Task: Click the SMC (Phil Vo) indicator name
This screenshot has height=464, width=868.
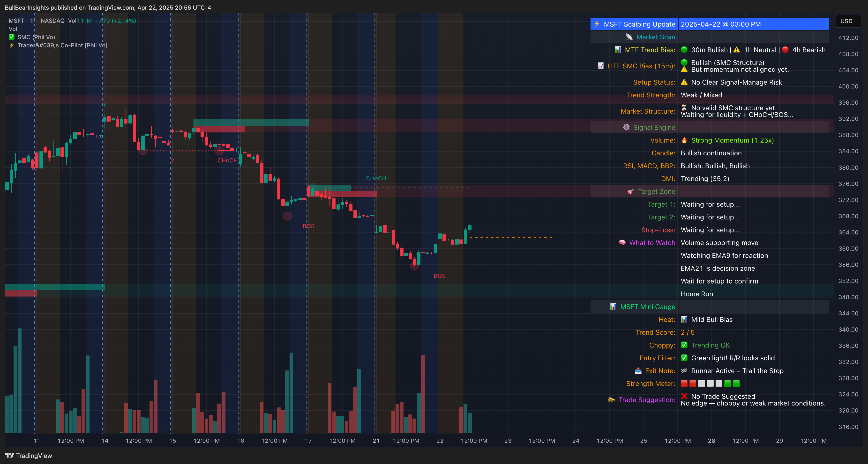Action: coord(36,37)
